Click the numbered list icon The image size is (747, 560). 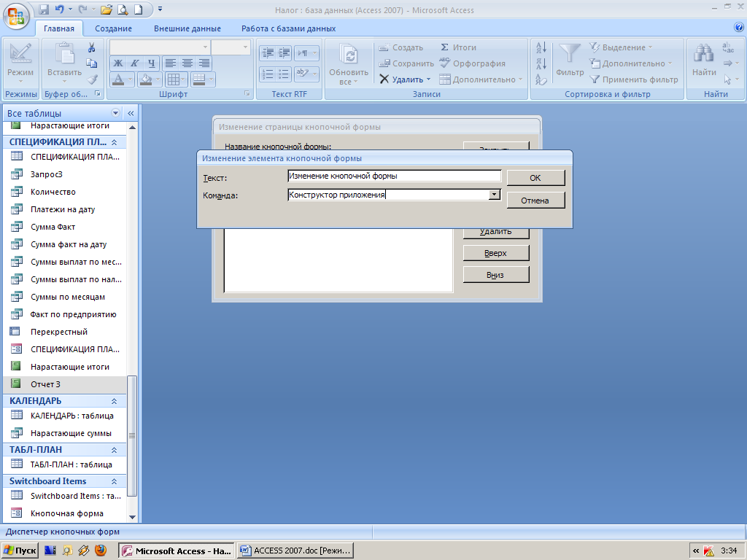268,74
